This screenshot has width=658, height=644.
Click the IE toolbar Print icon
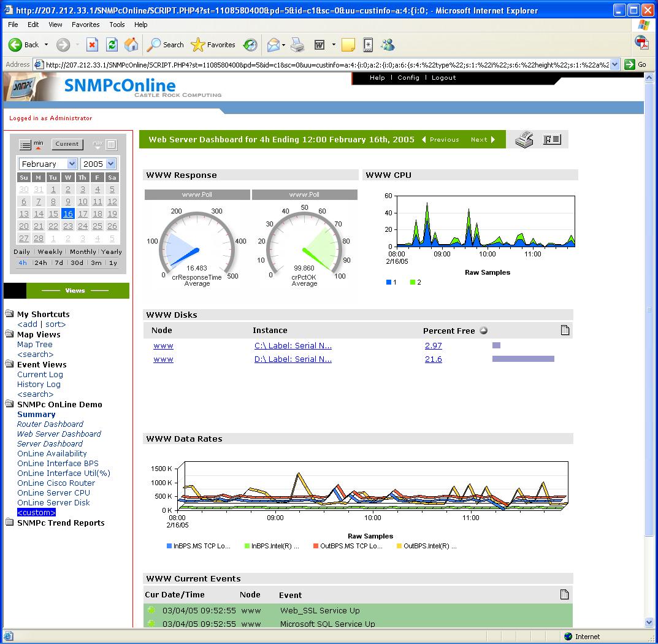(297, 45)
